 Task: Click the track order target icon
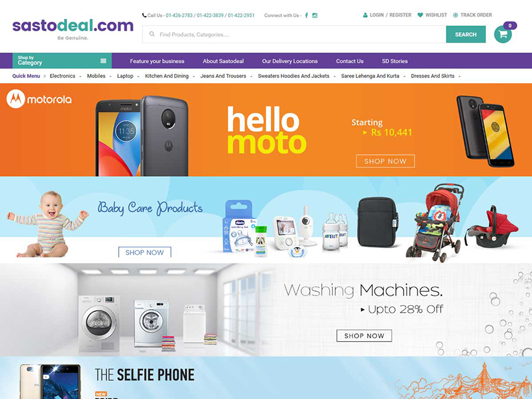[x=456, y=15]
